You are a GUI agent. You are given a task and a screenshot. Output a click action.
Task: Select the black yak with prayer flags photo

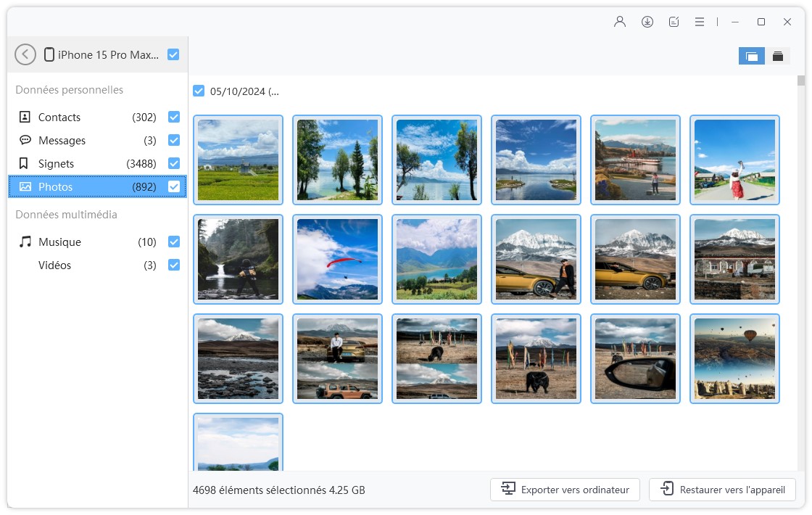[536, 358]
